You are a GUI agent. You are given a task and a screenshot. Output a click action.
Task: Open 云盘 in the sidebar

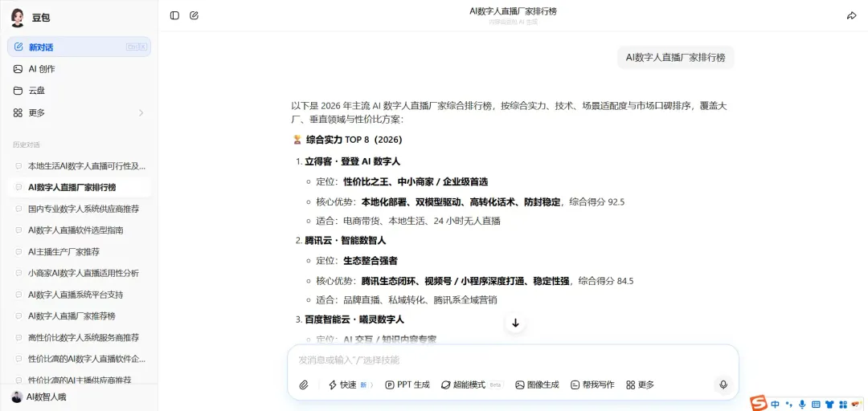[x=79, y=91]
